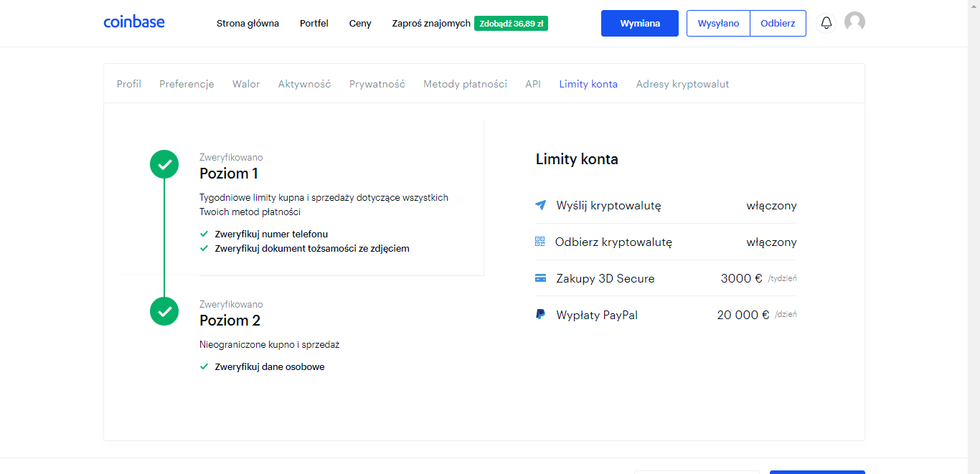Open notifications via the bell icon
980x474 pixels.
(x=826, y=22)
